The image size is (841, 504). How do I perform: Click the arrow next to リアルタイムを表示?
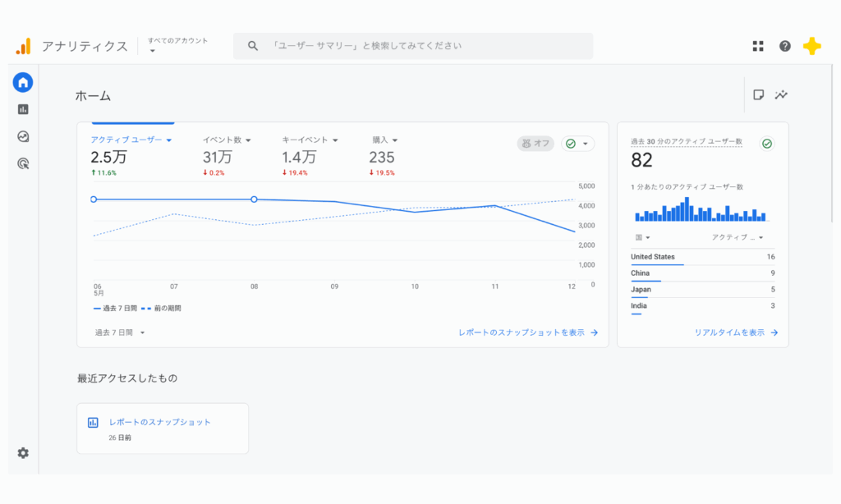[774, 333]
